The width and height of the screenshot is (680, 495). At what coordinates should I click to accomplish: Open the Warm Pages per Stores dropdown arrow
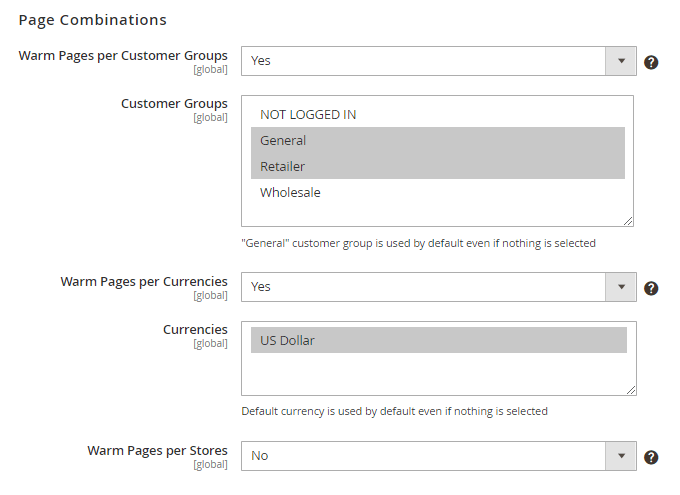[x=621, y=456]
